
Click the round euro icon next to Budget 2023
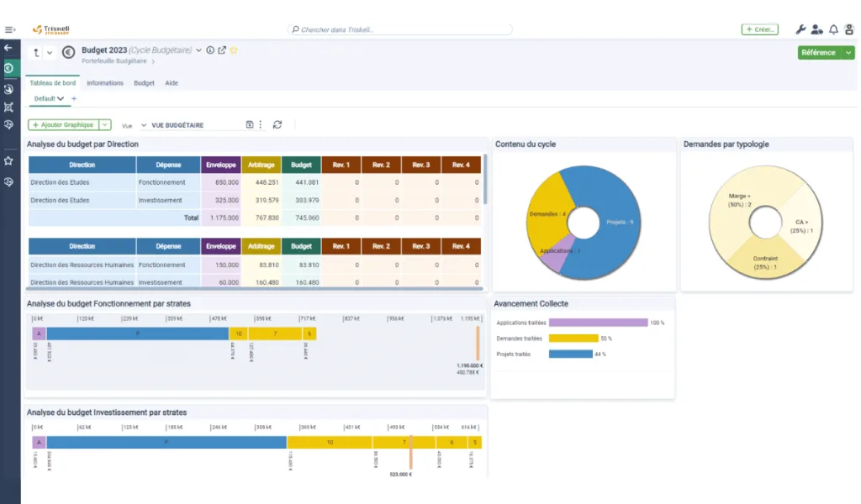[x=68, y=52]
